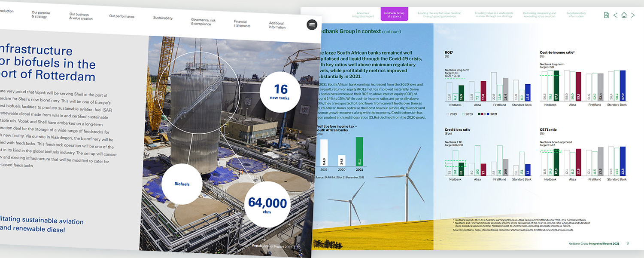Click the 'Credit loss ratio' chart title
The width and height of the screenshot is (644, 258).
pos(458,129)
